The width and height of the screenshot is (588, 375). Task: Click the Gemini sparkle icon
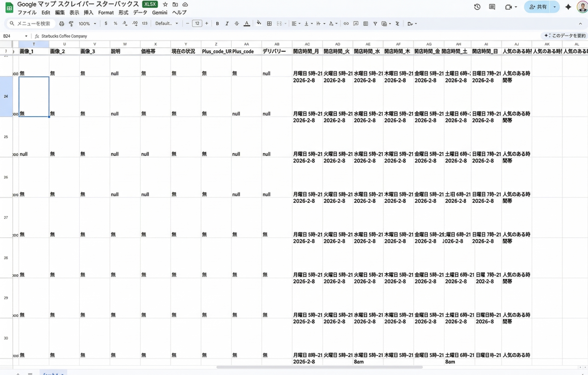(x=568, y=7)
